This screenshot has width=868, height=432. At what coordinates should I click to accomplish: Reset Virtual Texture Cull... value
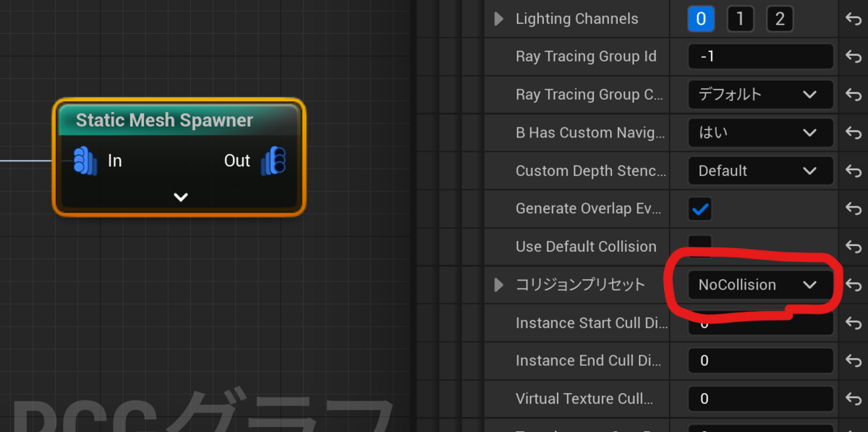pyautogui.click(x=853, y=399)
